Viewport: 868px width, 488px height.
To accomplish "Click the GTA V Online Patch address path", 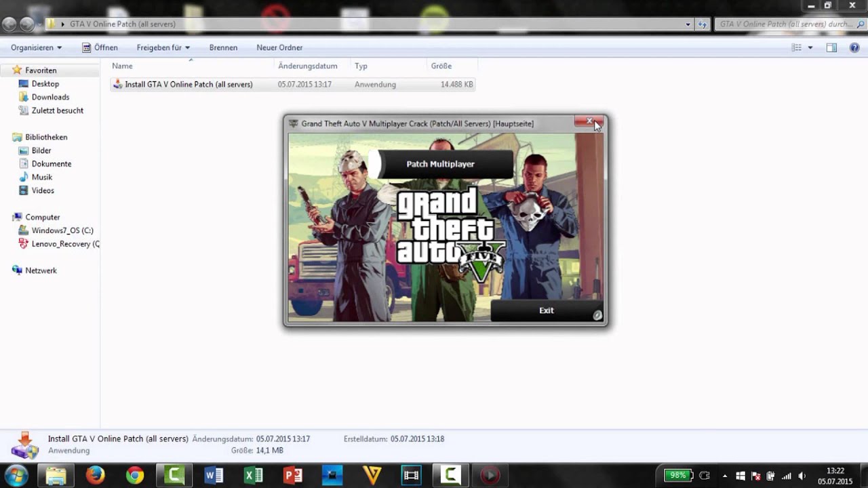I will pos(123,24).
